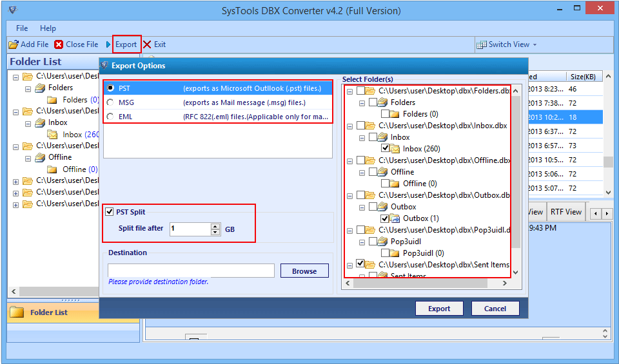Viewport: 619px width, 364px height.
Task: Click the Destination path input field
Action: pyautogui.click(x=191, y=271)
